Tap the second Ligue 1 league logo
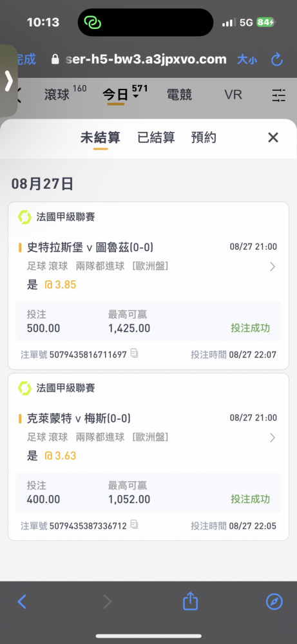 (x=24, y=388)
